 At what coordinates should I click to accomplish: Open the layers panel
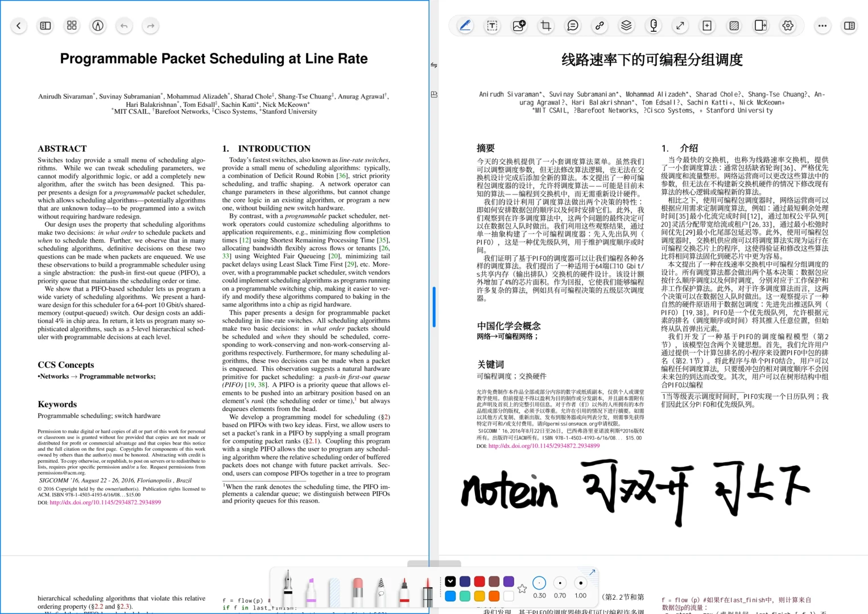(626, 26)
